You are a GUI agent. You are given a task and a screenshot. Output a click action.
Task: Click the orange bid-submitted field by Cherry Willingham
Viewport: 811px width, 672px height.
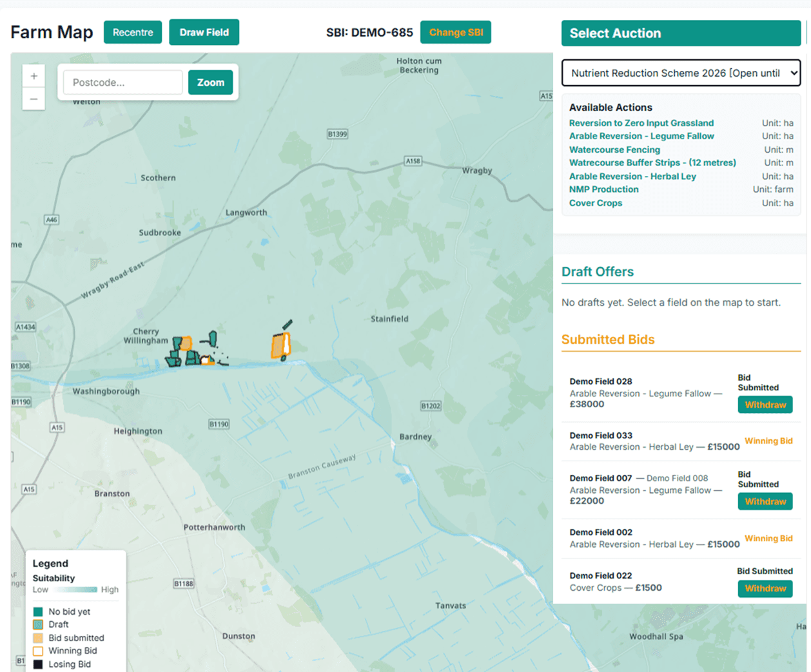(186, 343)
